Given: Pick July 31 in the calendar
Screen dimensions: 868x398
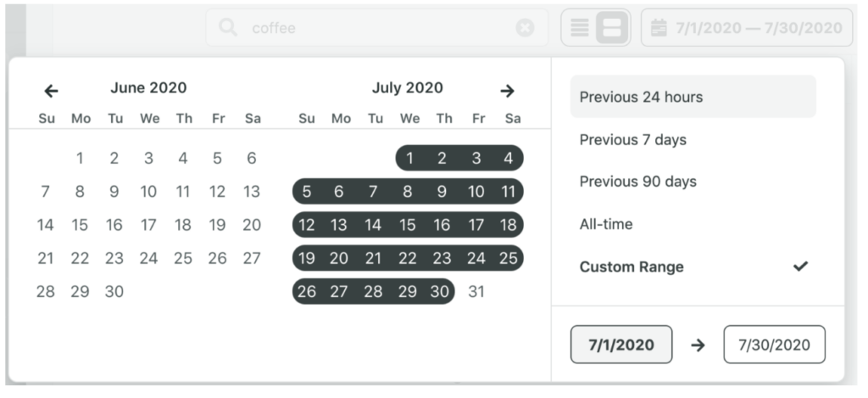Looking at the screenshot, I should pos(477,292).
